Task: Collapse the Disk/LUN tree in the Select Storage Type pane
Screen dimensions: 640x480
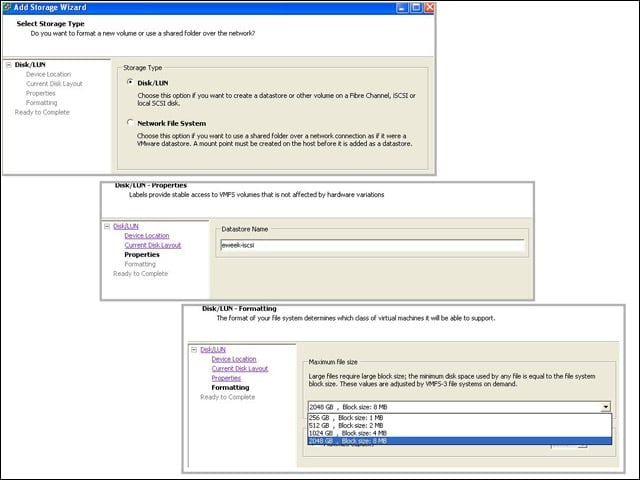Action: 9,65
